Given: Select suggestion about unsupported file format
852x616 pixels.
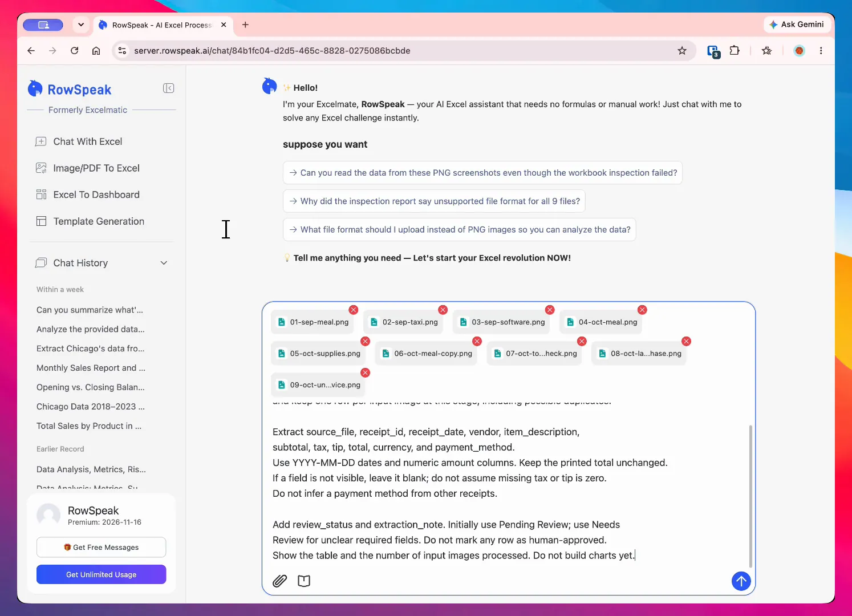Looking at the screenshot, I should pos(434,201).
